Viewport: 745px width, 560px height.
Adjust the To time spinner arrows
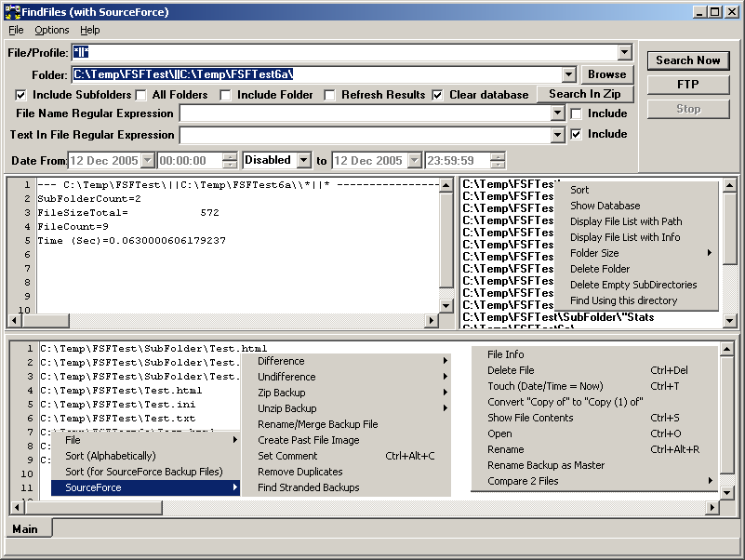point(498,160)
